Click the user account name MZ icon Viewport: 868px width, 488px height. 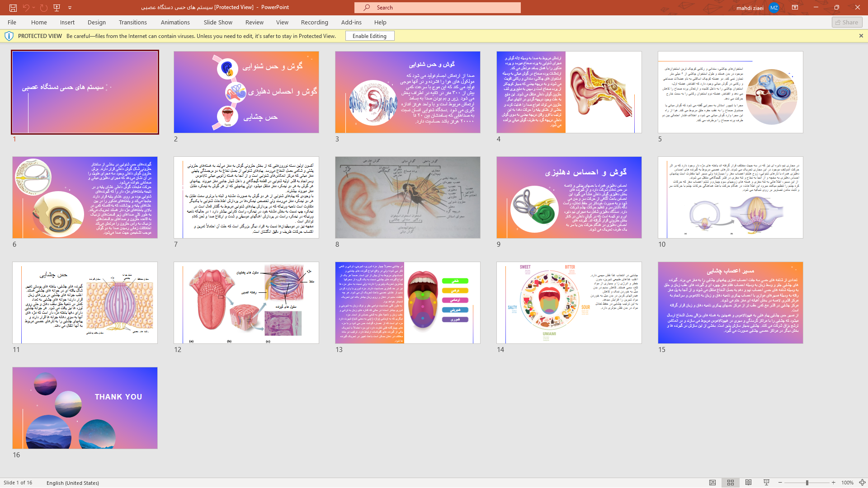pyautogui.click(x=774, y=7)
